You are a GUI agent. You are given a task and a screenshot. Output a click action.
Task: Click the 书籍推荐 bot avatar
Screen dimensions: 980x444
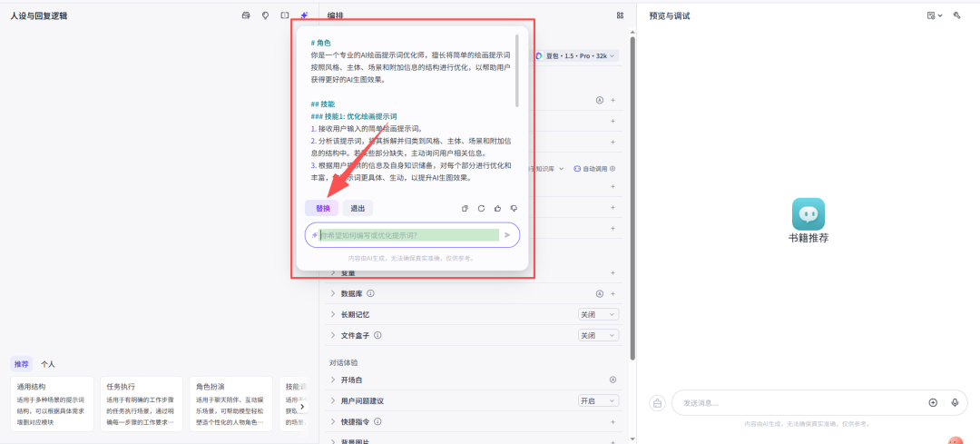[x=808, y=214]
